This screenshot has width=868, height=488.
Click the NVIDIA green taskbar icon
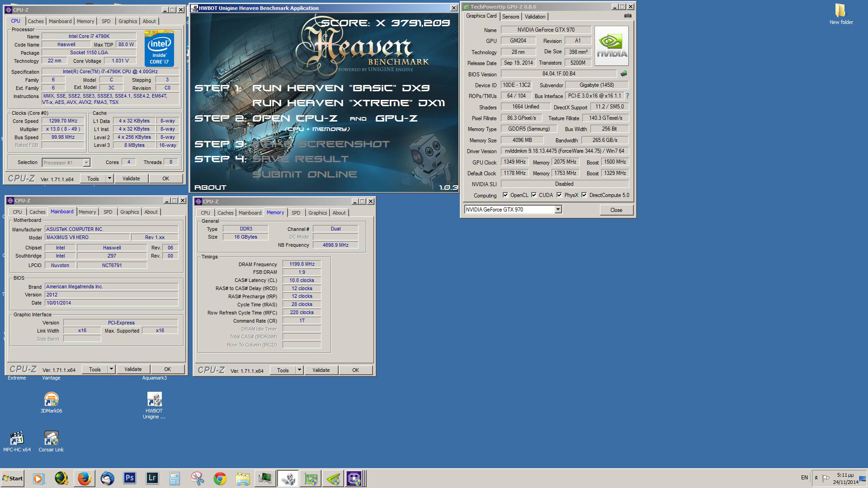pyautogui.click(x=333, y=478)
